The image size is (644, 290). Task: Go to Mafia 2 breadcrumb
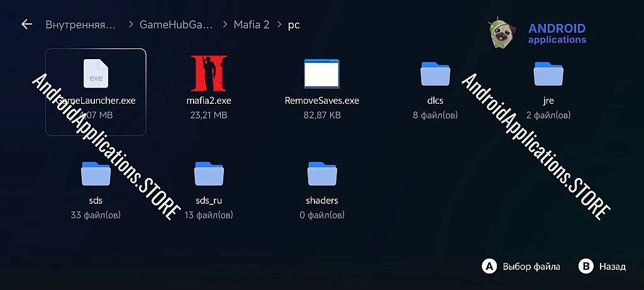[251, 25]
